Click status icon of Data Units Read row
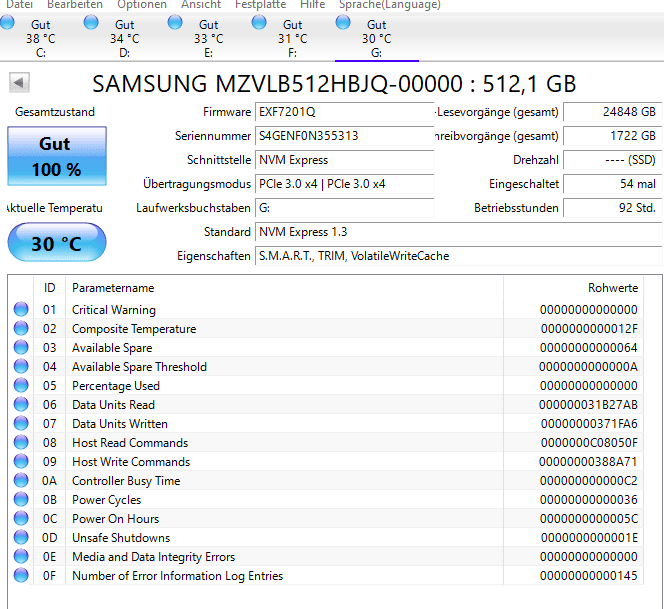The width and height of the screenshot is (664, 609). pos(21,404)
